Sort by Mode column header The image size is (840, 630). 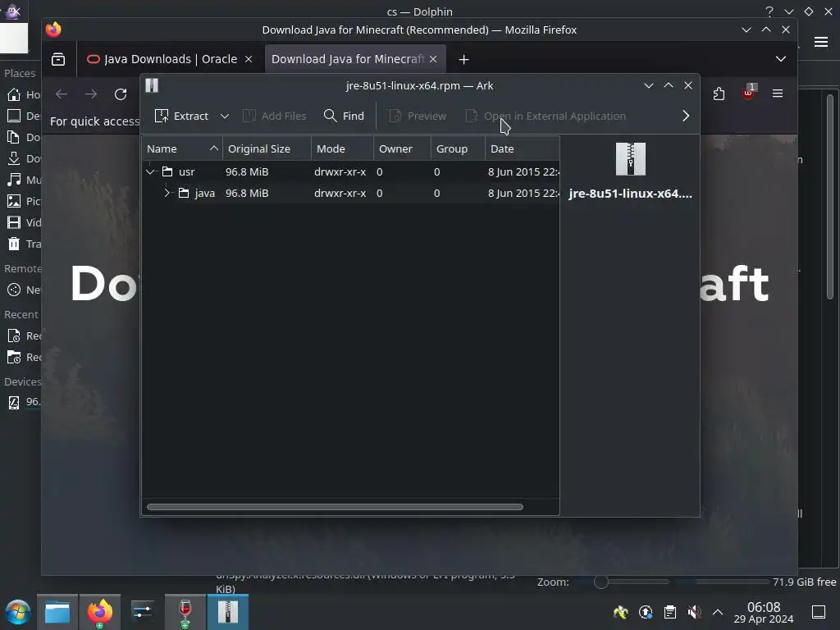click(x=342, y=149)
